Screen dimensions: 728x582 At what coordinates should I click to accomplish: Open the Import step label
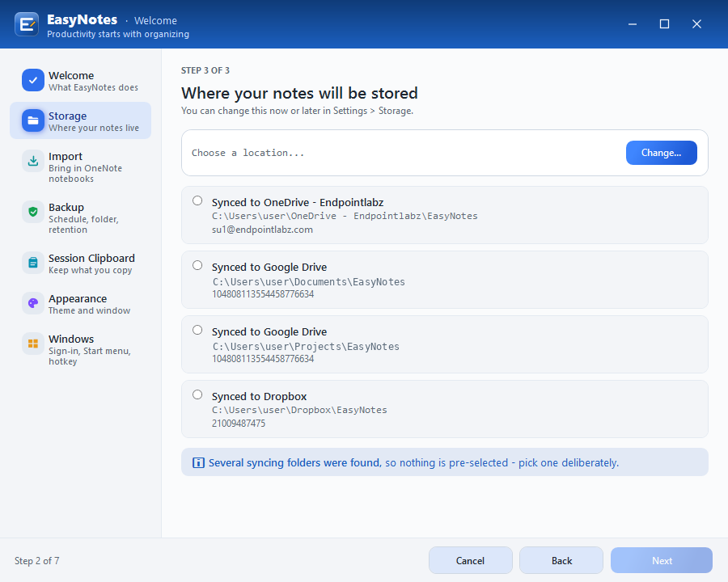66,156
